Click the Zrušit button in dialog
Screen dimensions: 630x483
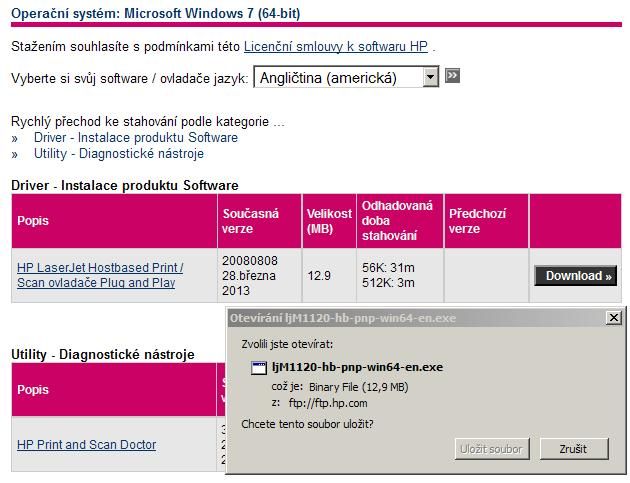pyautogui.click(x=573, y=449)
